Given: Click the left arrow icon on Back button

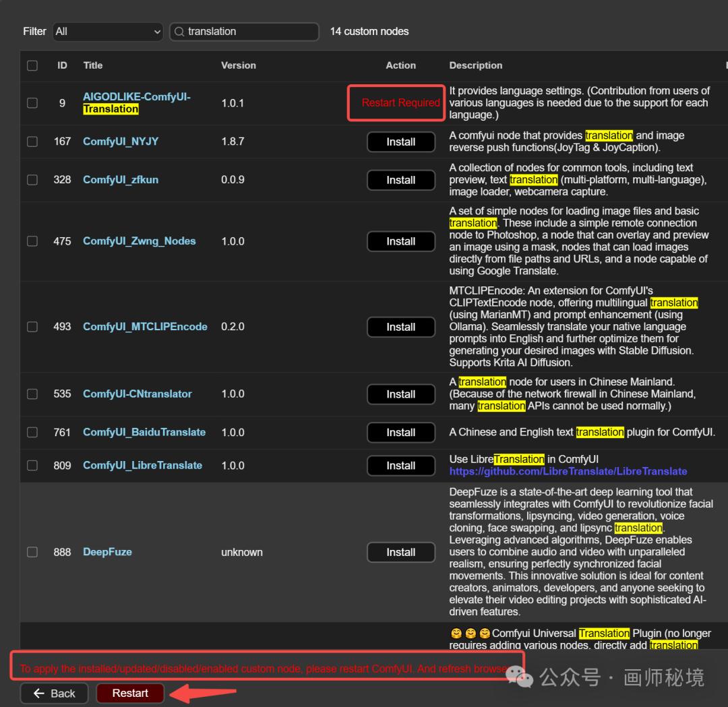Looking at the screenshot, I should click(39, 693).
